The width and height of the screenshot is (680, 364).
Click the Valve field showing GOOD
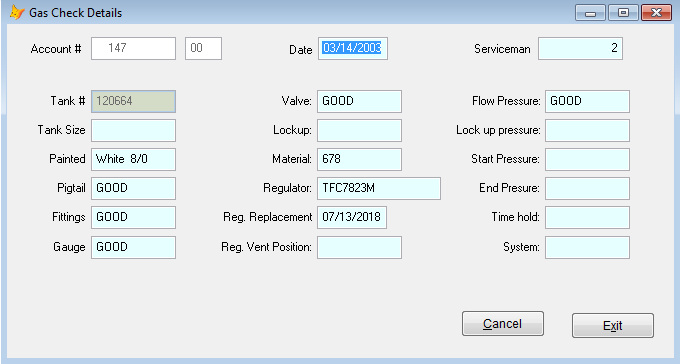[359, 102]
